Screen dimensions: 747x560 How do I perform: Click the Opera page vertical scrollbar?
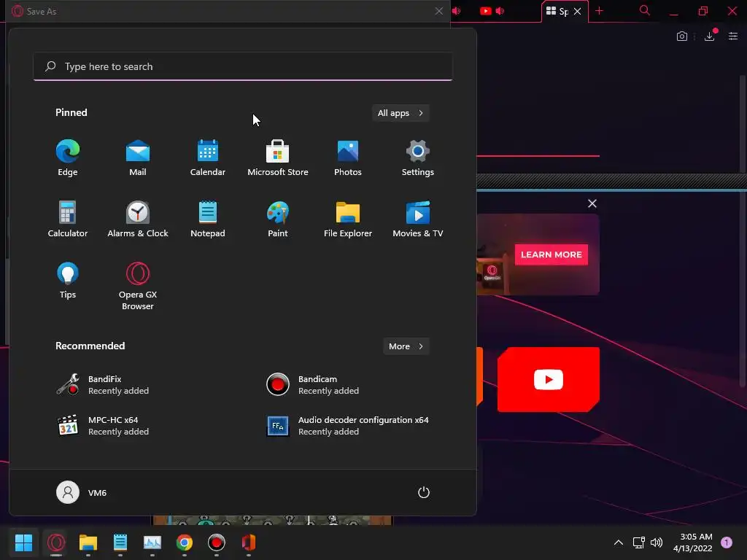[x=742, y=231]
